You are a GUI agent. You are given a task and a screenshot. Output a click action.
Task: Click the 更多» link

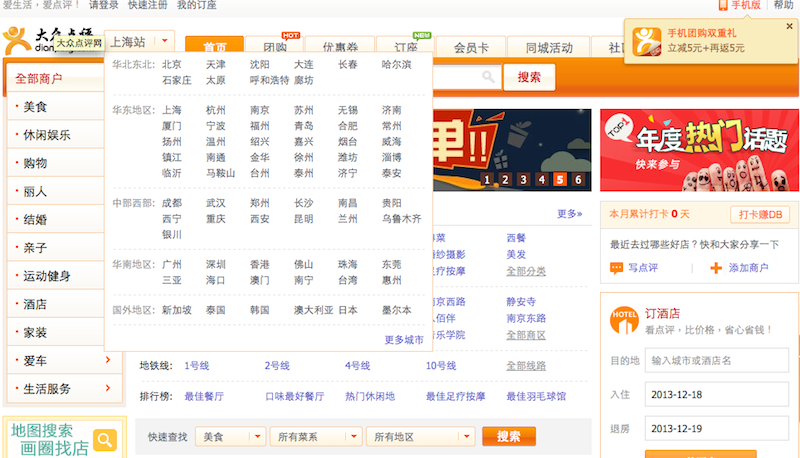[569, 214]
